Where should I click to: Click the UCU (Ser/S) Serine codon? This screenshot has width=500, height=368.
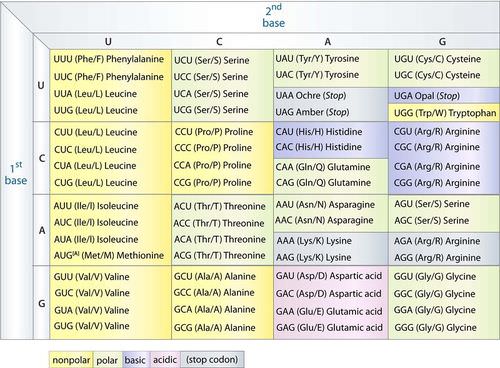(x=212, y=60)
